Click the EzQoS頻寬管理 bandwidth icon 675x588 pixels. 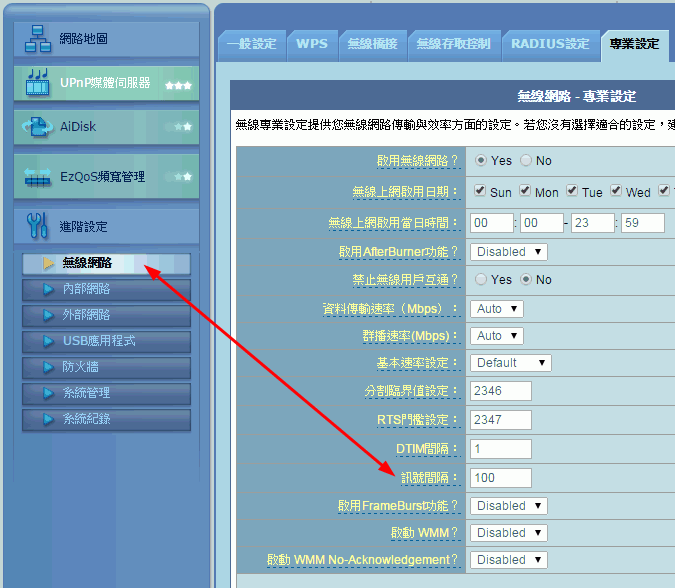(x=37, y=177)
